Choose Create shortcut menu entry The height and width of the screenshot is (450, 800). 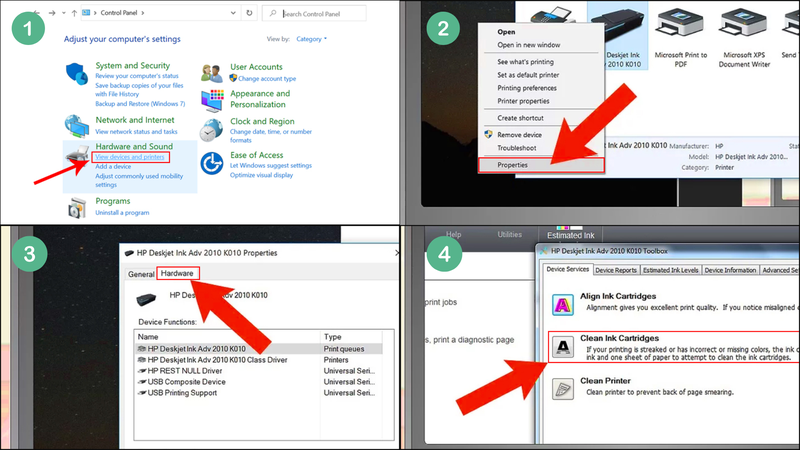click(x=520, y=118)
